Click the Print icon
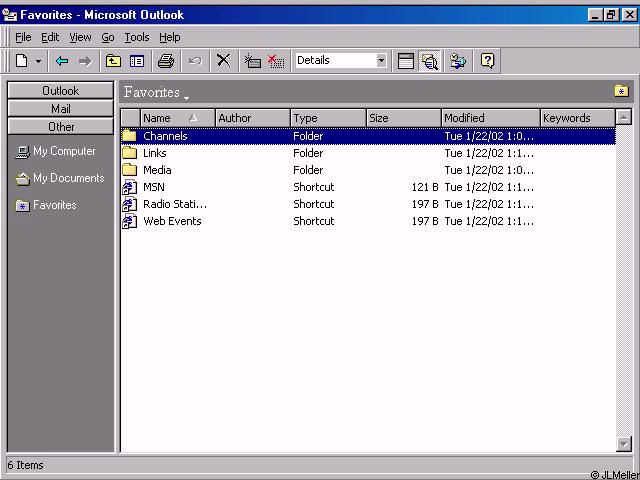The width and height of the screenshot is (640, 480). (166, 61)
